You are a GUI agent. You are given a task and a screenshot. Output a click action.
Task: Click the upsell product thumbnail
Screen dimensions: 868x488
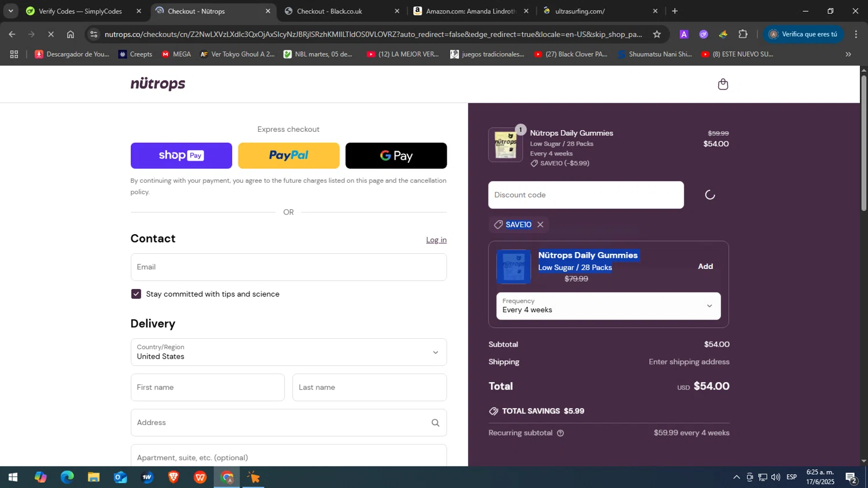point(514,267)
